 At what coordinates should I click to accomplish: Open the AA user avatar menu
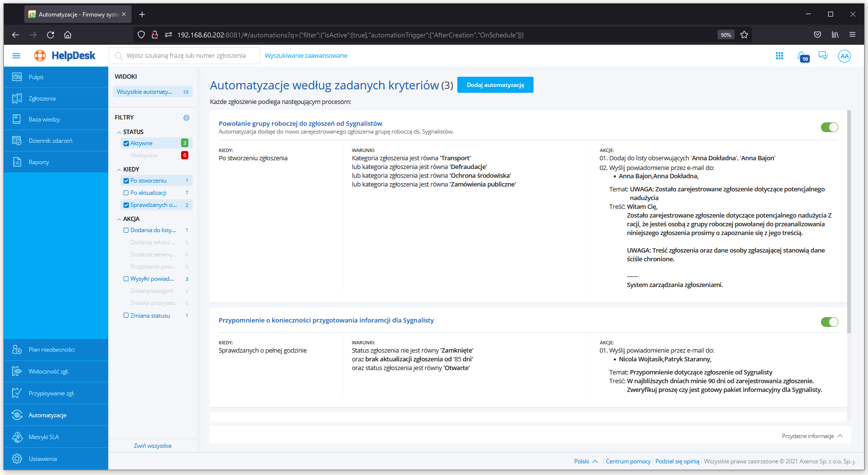[x=845, y=56]
